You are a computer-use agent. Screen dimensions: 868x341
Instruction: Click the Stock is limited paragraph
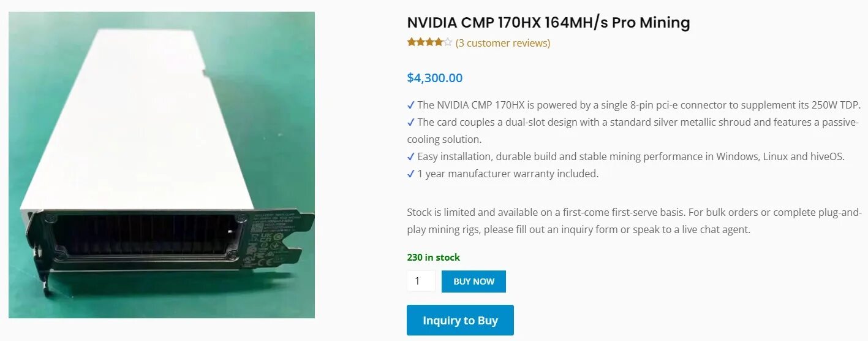pyautogui.click(x=634, y=221)
